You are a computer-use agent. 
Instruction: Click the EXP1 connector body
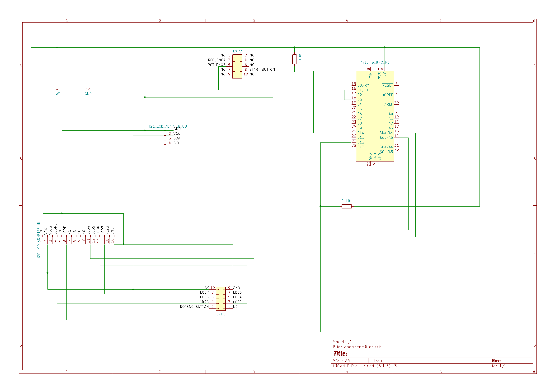coord(221,299)
